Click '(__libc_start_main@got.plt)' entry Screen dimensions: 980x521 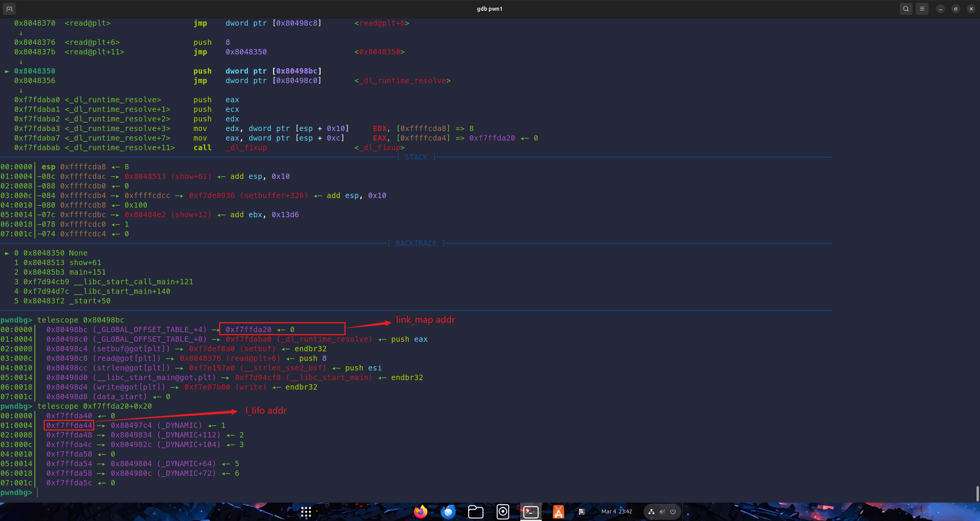pyautogui.click(x=154, y=378)
